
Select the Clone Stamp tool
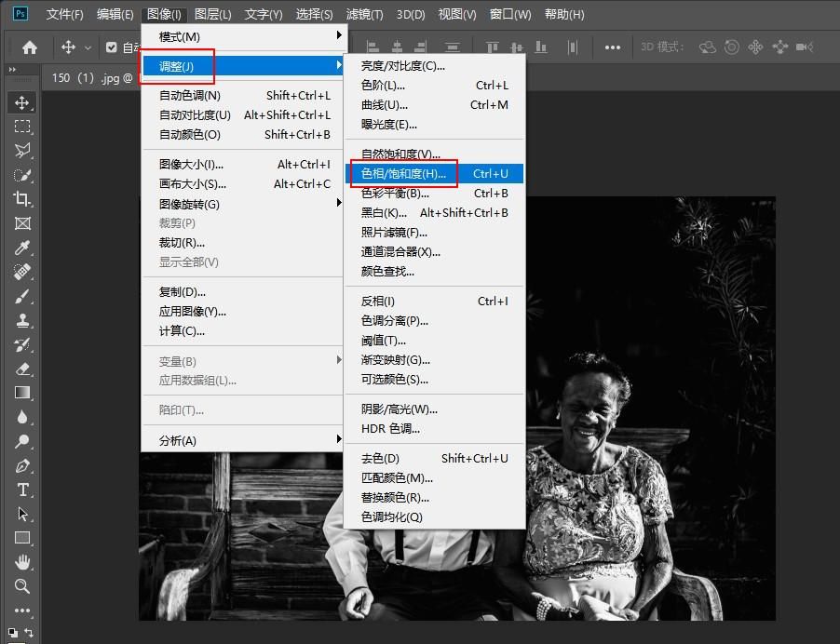[x=22, y=320]
